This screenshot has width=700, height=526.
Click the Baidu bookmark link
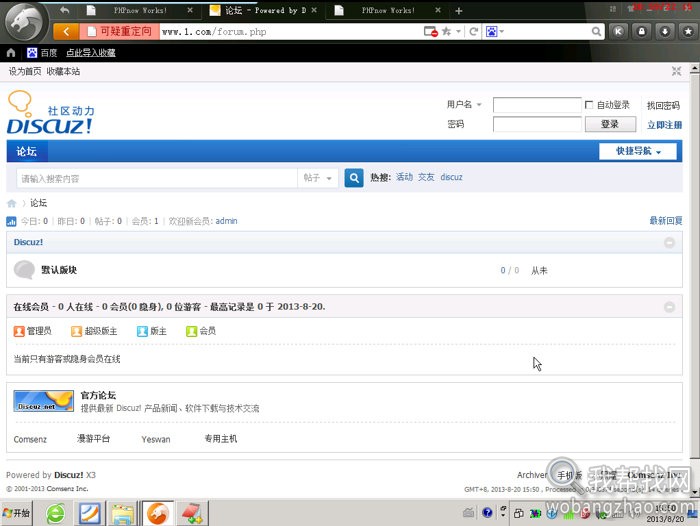[x=42, y=53]
